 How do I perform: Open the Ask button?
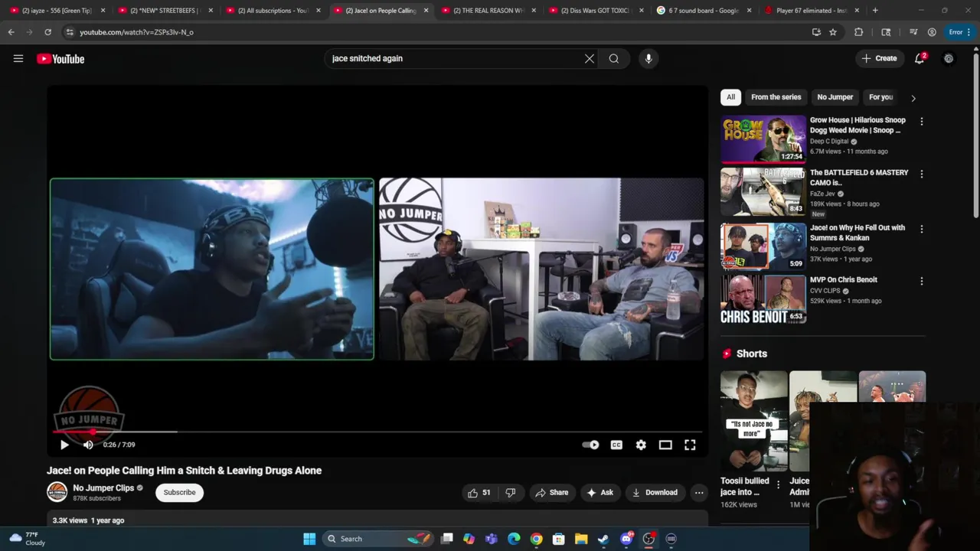pyautogui.click(x=599, y=493)
